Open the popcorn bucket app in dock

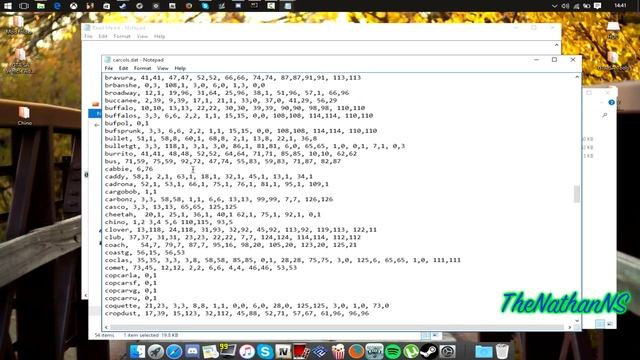coord(338,351)
